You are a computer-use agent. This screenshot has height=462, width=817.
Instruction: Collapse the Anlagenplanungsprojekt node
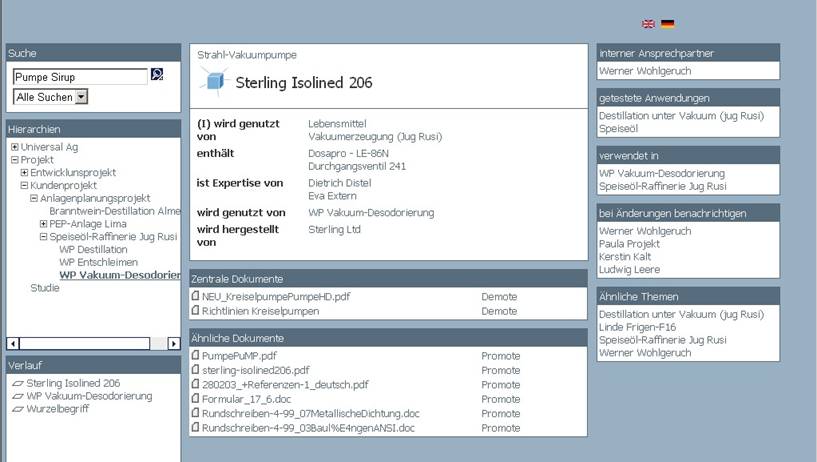click(34, 198)
